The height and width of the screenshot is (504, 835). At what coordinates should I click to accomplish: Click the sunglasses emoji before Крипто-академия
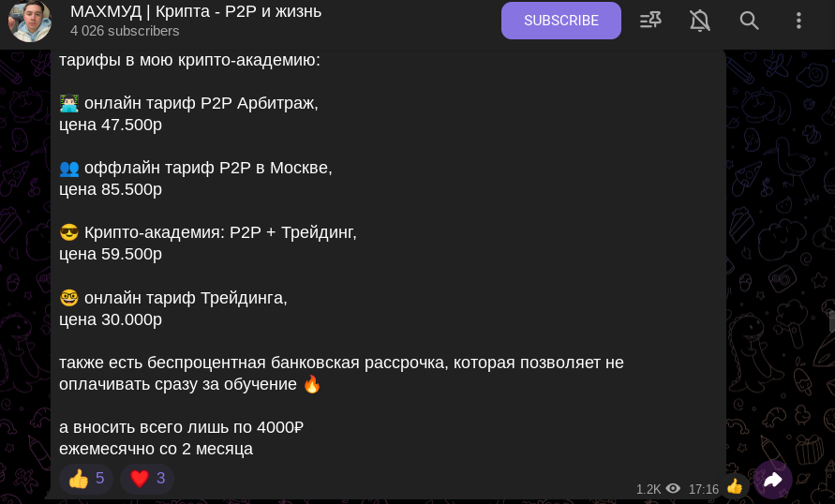pos(68,232)
